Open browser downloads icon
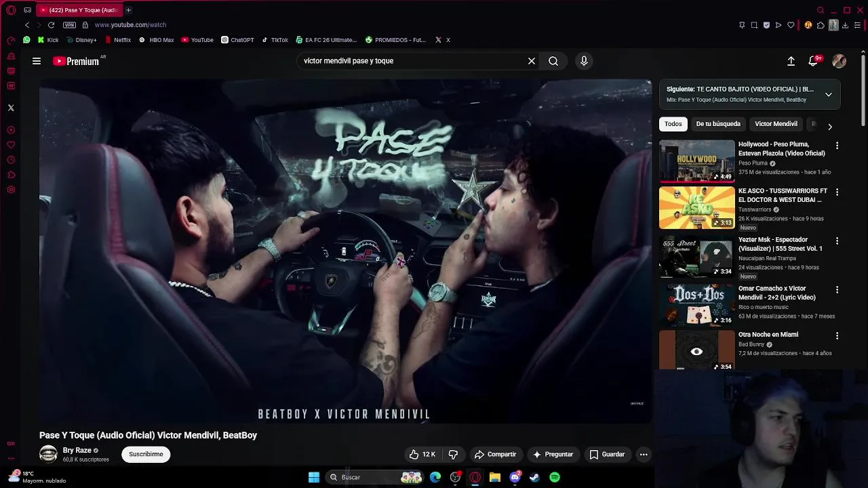 click(846, 25)
